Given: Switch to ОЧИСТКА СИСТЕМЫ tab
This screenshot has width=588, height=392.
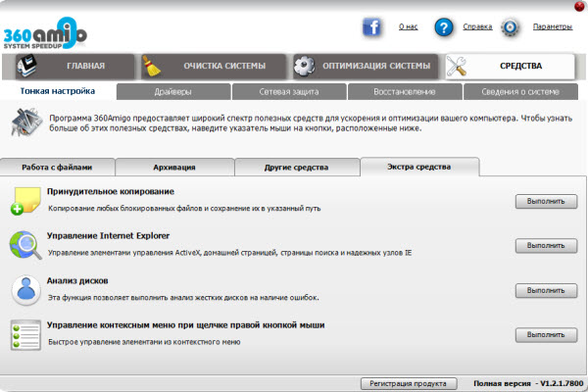Looking at the screenshot, I should click(214, 66).
